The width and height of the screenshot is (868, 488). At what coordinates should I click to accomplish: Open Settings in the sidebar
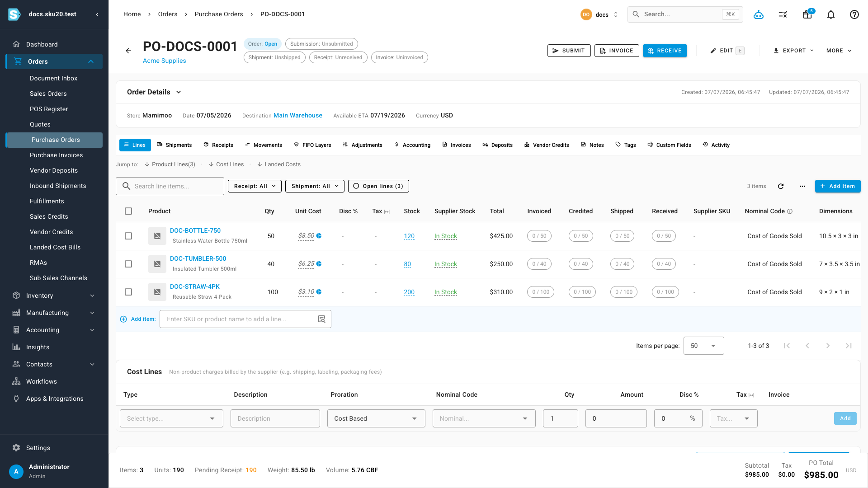(54, 448)
